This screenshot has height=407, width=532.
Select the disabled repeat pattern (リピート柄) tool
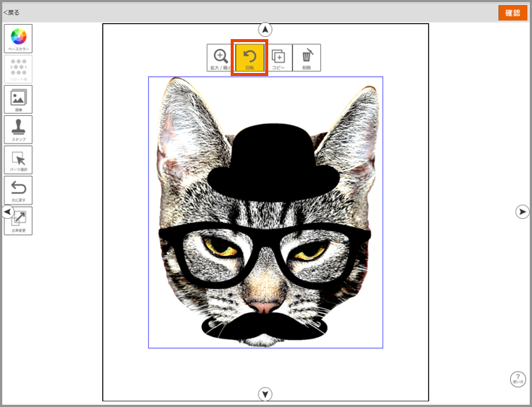(18, 69)
